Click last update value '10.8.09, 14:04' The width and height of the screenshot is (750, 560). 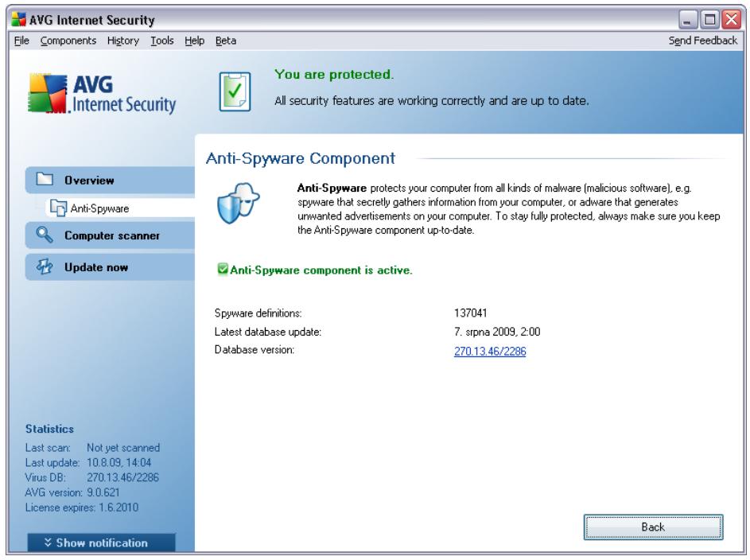click(x=119, y=463)
